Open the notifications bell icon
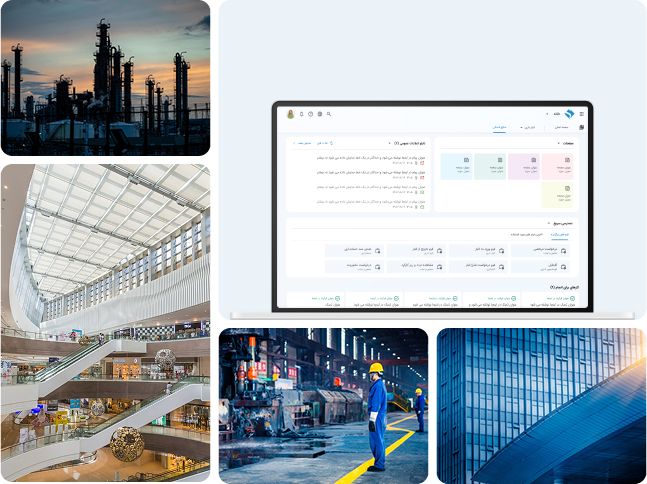The width and height of the screenshot is (647, 484). 302,114
